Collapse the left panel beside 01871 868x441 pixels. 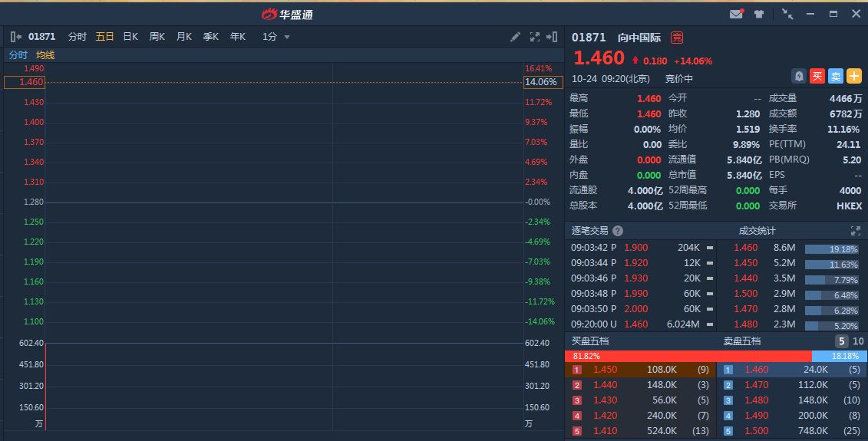pyautogui.click(x=16, y=37)
